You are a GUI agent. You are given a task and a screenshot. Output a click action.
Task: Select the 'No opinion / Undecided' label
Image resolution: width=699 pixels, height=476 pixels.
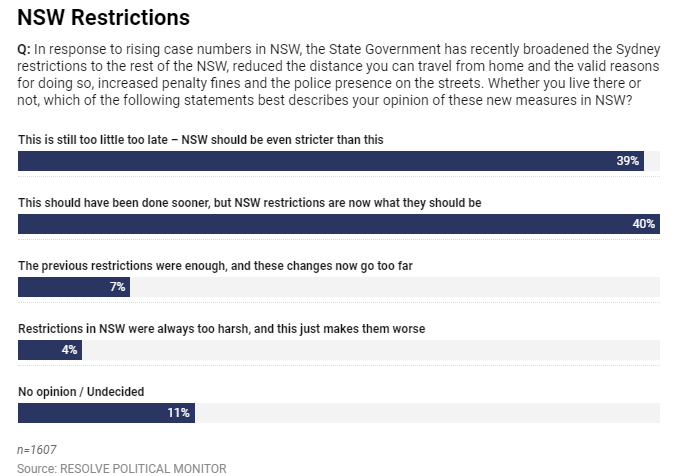click(81, 392)
